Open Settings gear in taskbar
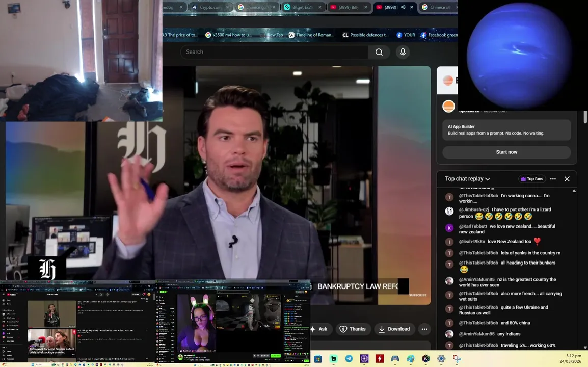The height and width of the screenshot is (367, 588). click(441, 359)
